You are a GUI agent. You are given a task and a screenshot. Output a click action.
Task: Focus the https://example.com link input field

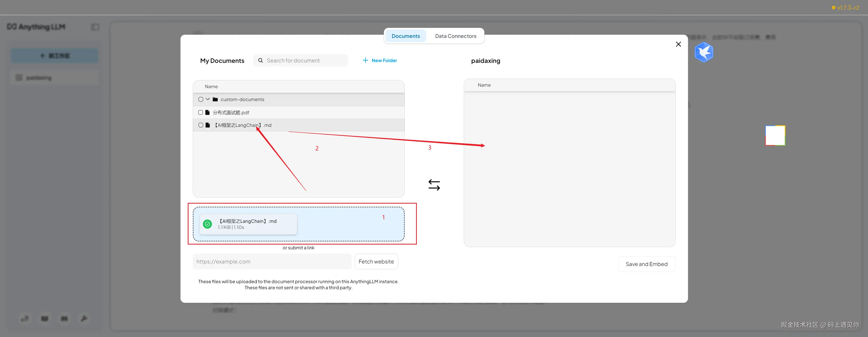click(272, 261)
